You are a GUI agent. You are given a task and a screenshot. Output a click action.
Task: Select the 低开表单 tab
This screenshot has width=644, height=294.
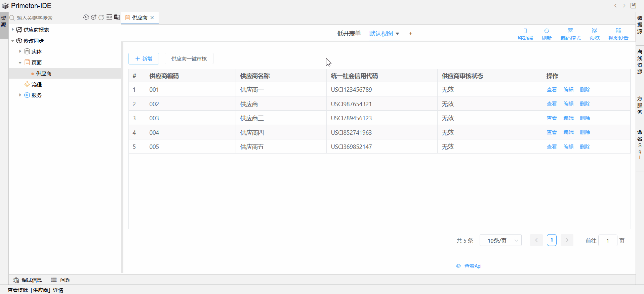[349, 34]
